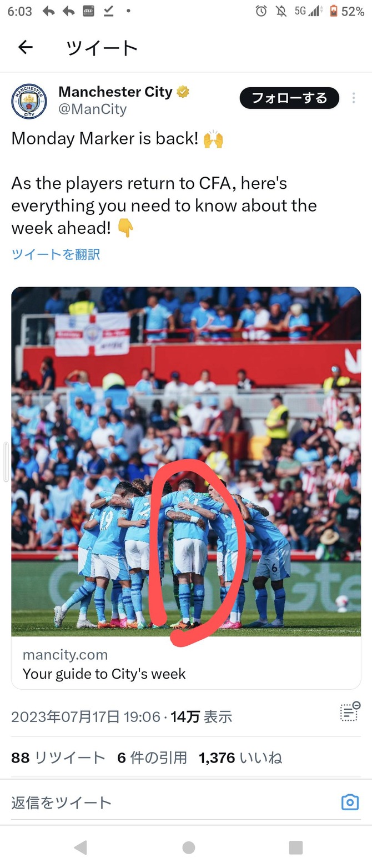Click ツイートを翻訳 translate link
Screen dimensions: 372x868
[56, 254]
